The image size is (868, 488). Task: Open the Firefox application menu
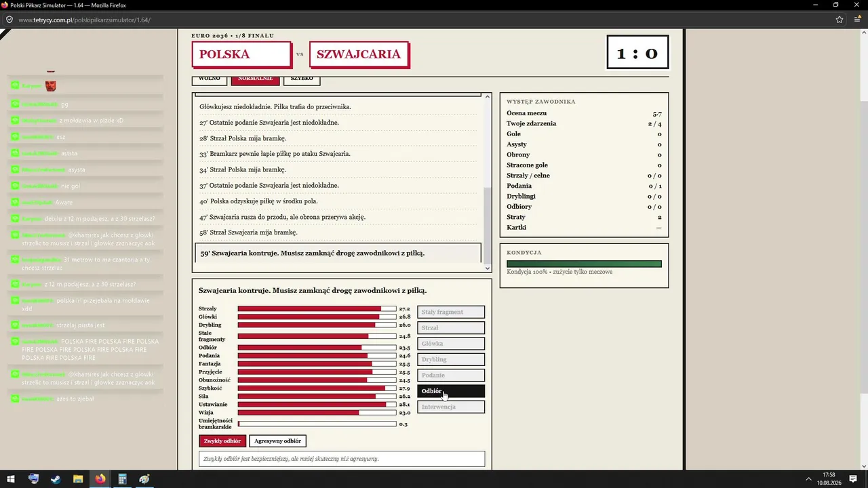point(857,20)
